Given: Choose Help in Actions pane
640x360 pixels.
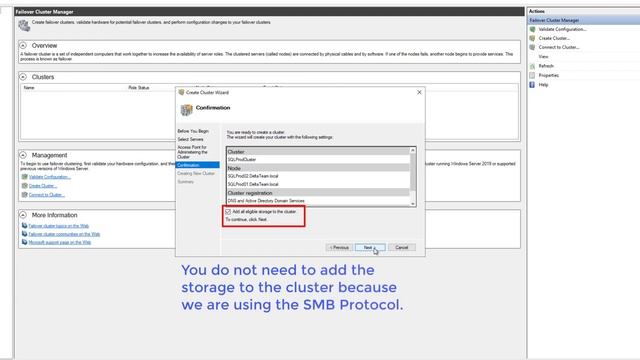Looking at the screenshot, I should (543, 85).
